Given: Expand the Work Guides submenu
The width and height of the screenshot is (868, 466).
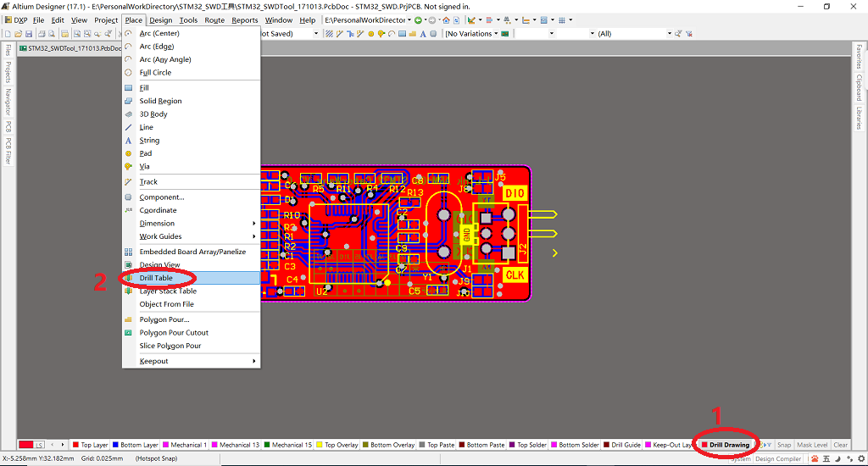Looking at the screenshot, I should point(191,236).
